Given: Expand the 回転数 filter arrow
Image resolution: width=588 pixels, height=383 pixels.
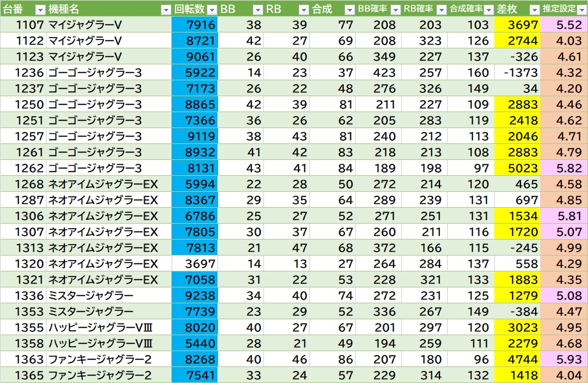Looking at the screenshot, I should [x=212, y=10].
